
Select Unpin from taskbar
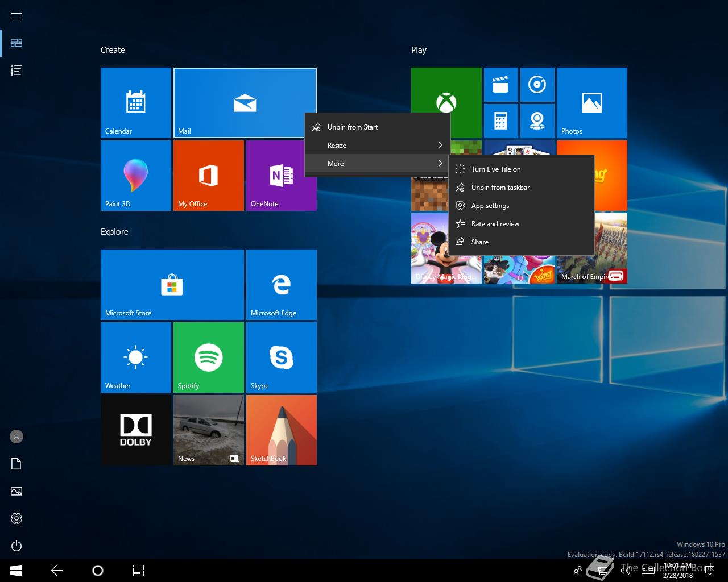coord(522,188)
